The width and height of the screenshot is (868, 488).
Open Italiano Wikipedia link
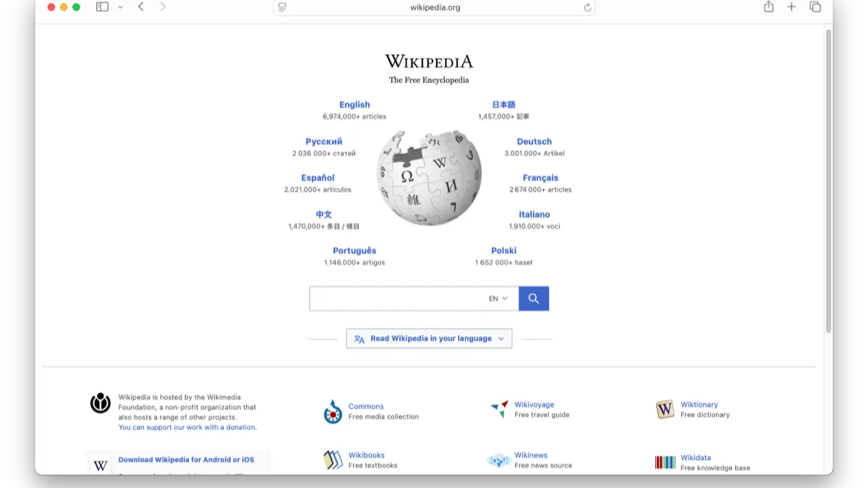(535, 215)
